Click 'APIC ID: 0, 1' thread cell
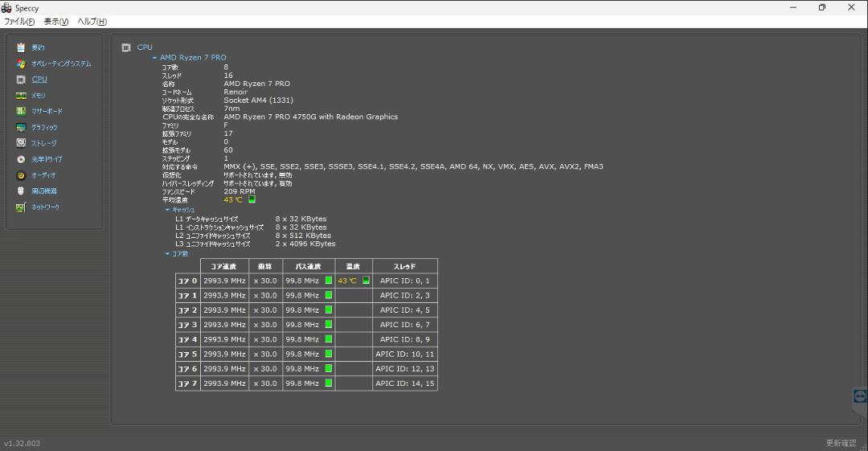Image resolution: width=868 pixels, height=451 pixels. [x=404, y=281]
